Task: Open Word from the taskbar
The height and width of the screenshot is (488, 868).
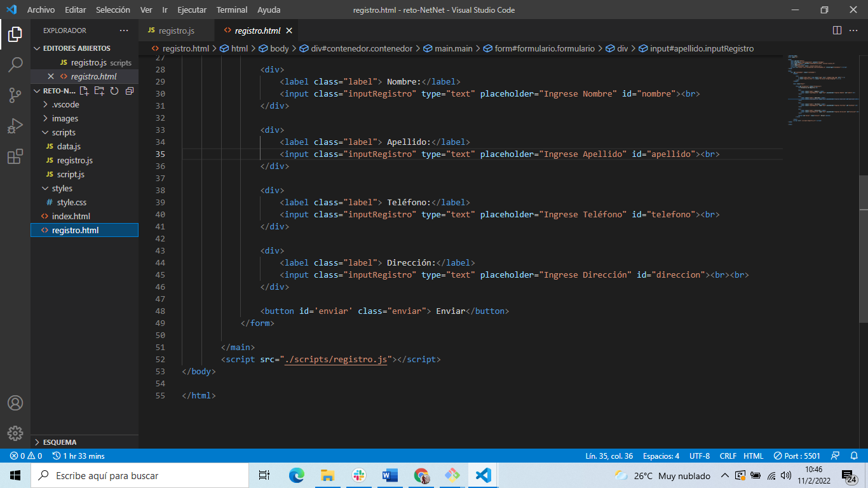Action: 390,475
